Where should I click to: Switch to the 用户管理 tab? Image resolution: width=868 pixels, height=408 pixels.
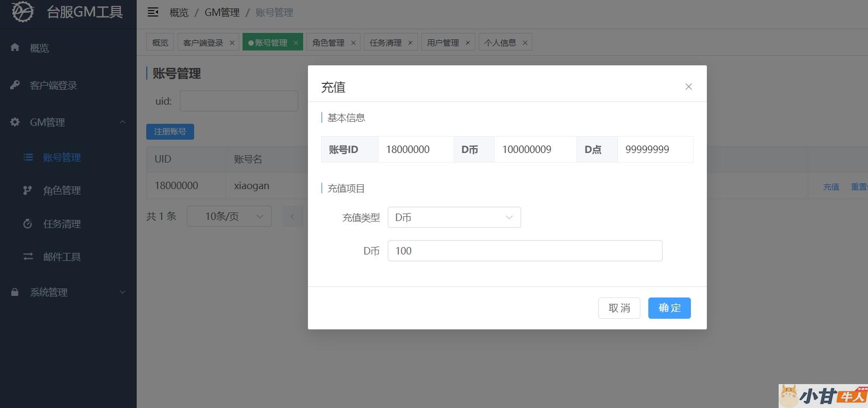click(443, 42)
